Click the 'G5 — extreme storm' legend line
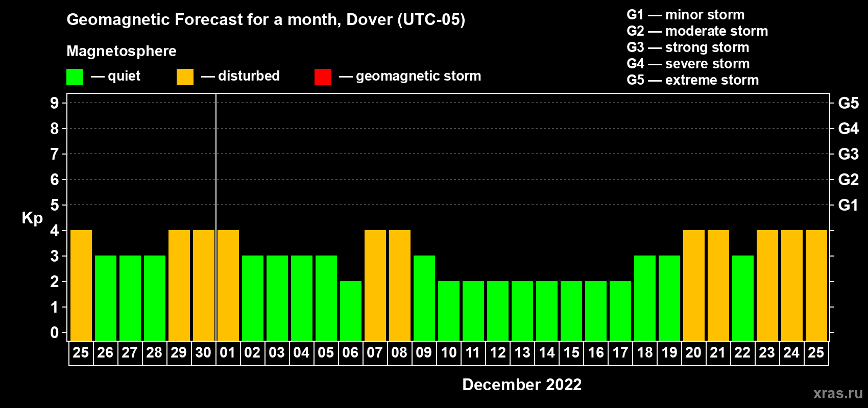The width and height of the screenshot is (868, 408). [x=693, y=80]
